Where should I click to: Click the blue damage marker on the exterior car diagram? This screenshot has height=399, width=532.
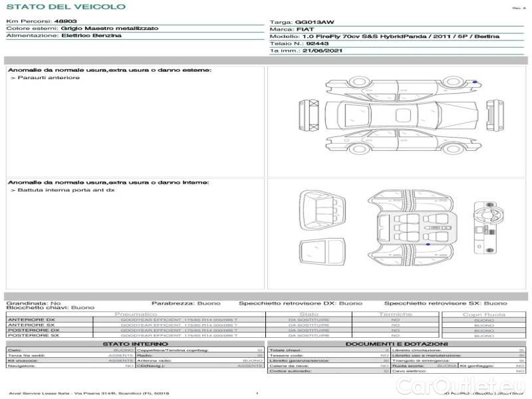[475, 82]
